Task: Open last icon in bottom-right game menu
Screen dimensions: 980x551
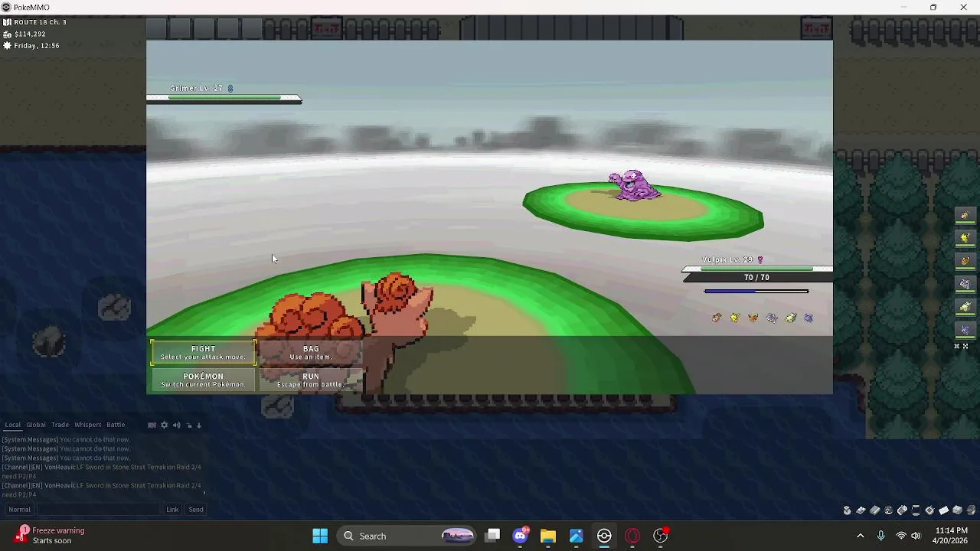Action: pos(971,510)
